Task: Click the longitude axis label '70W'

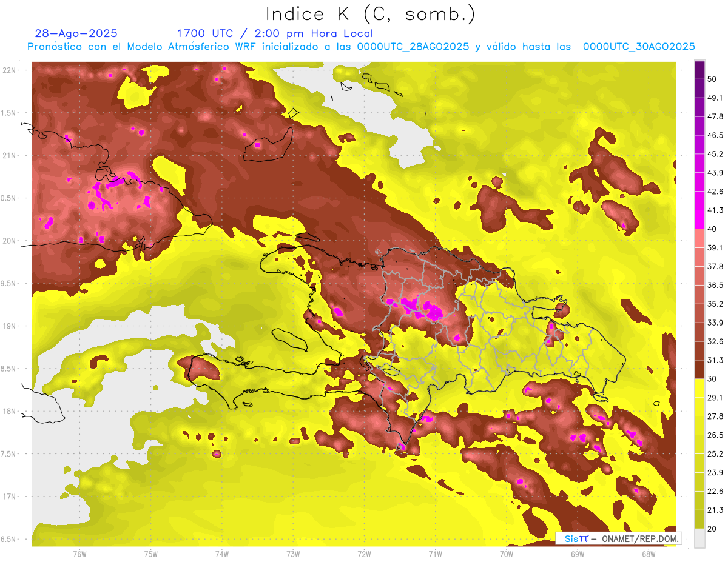Action: (x=506, y=554)
